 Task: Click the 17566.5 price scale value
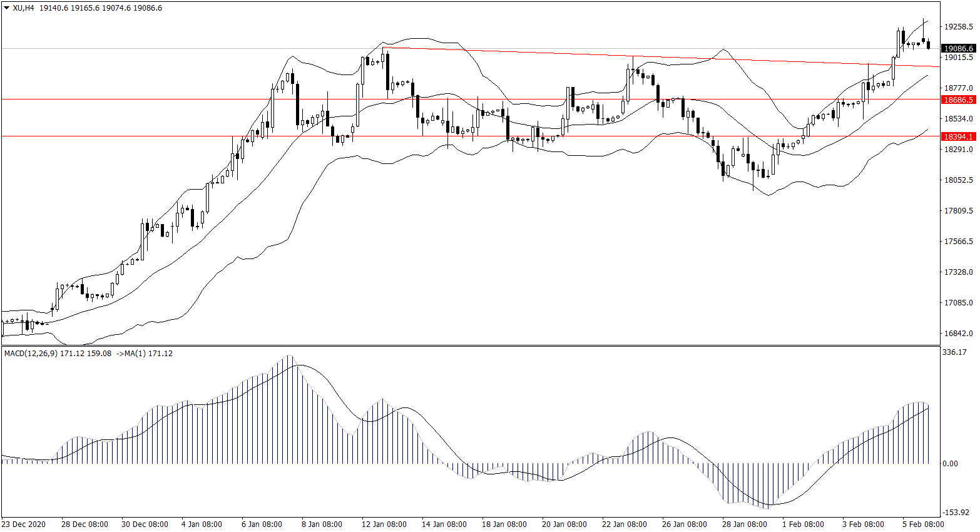(x=958, y=242)
